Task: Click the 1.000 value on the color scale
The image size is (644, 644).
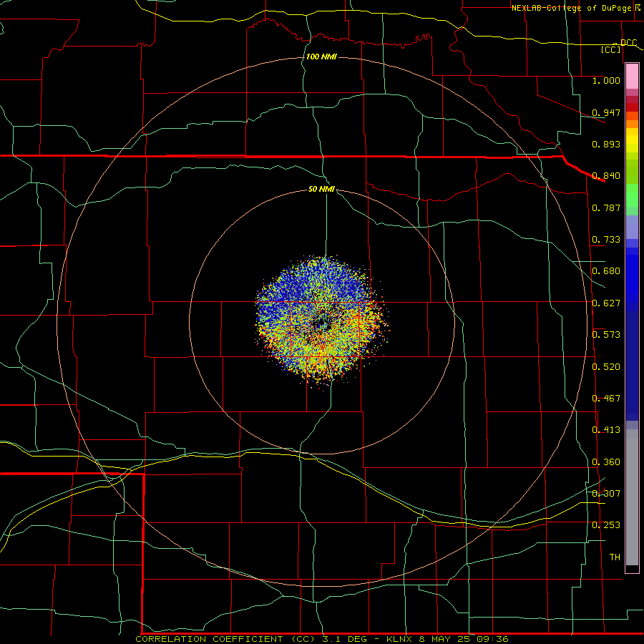Action: coord(606,80)
